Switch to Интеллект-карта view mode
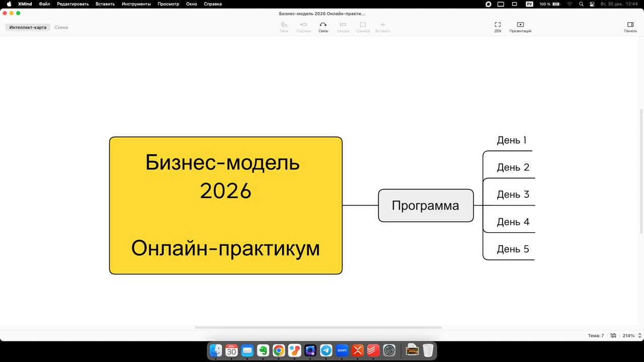Viewport: 644px width, 362px height. point(28,28)
